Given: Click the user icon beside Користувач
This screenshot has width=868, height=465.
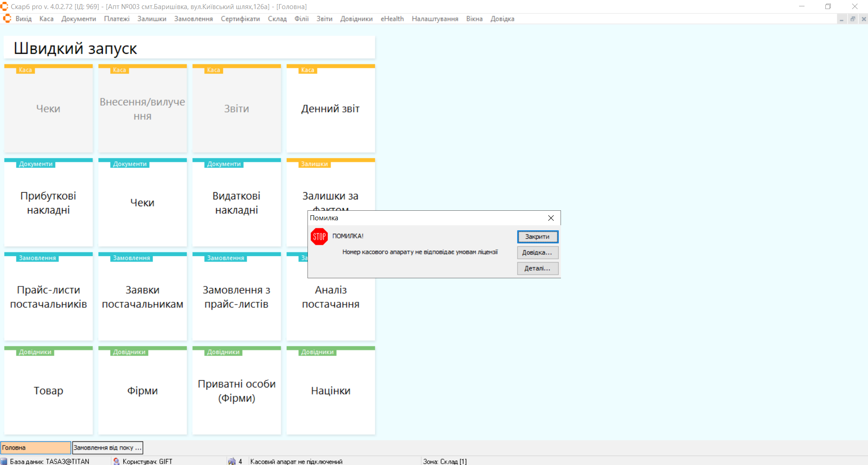Looking at the screenshot, I should click(x=117, y=461).
